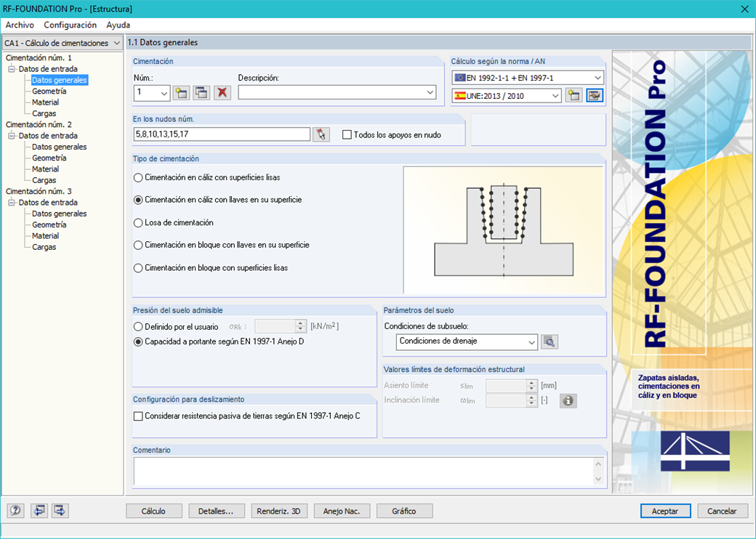The width and height of the screenshot is (756, 539).
Task: Enable Todos los apoyos en nudo
Action: [347, 134]
